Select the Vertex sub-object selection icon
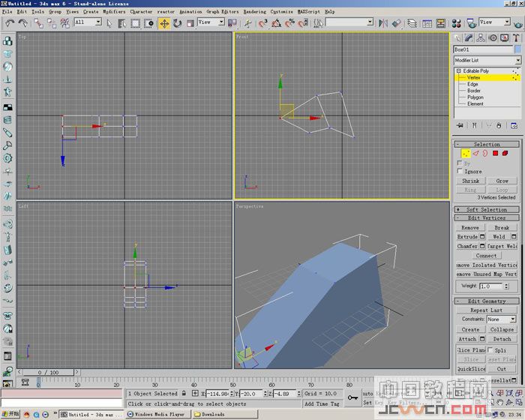 point(465,153)
